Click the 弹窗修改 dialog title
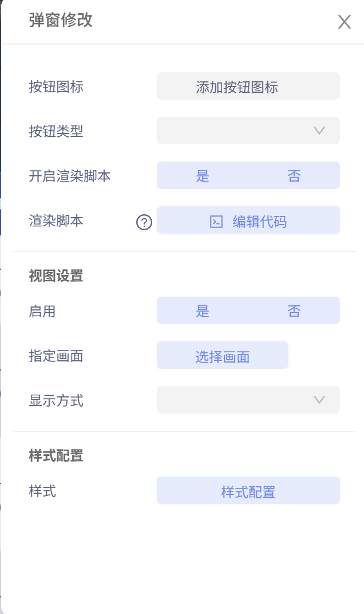The height and width of the screenshot is (614, 364). tap(60, 21)
